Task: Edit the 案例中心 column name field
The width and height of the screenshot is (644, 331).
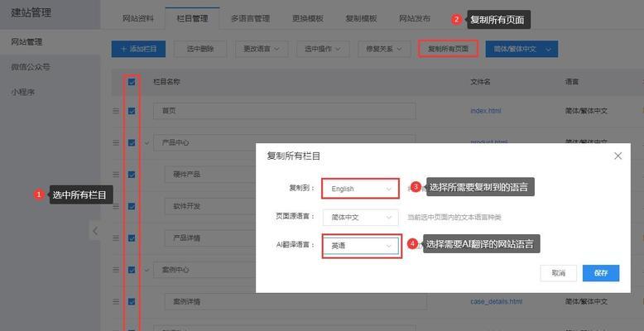Action: tap(204, 270)
